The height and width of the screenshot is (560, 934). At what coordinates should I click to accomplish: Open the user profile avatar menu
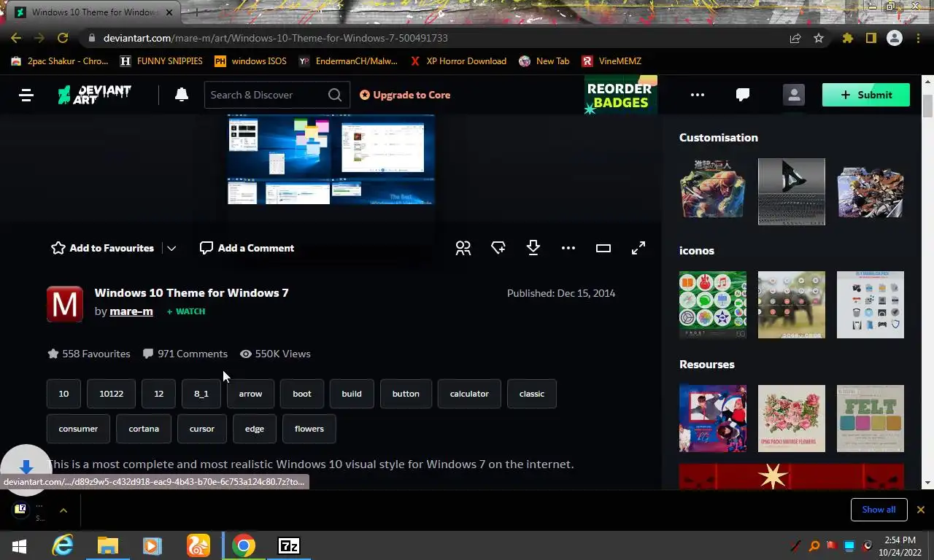(793, 95)
